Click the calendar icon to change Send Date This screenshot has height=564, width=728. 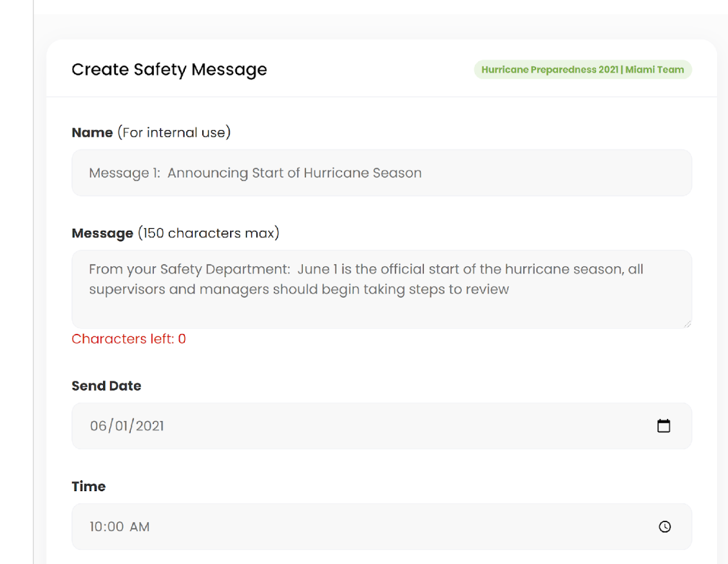[x=664, y=425]
